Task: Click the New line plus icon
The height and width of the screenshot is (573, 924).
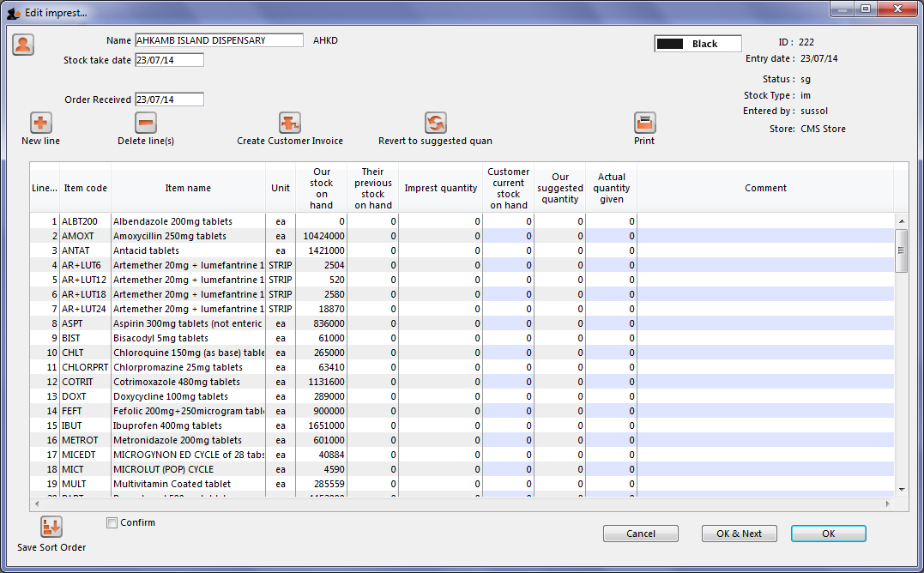Action: coord(41,123)
